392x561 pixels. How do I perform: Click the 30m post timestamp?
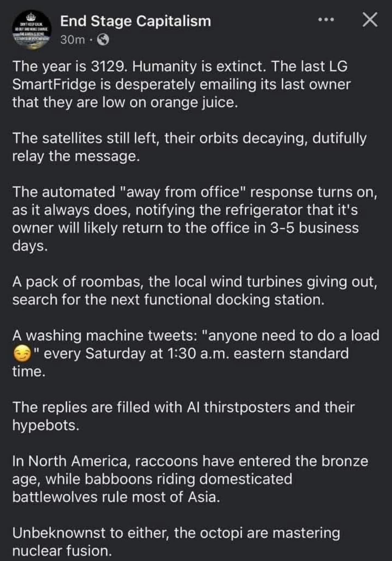(x=73, y=39)
